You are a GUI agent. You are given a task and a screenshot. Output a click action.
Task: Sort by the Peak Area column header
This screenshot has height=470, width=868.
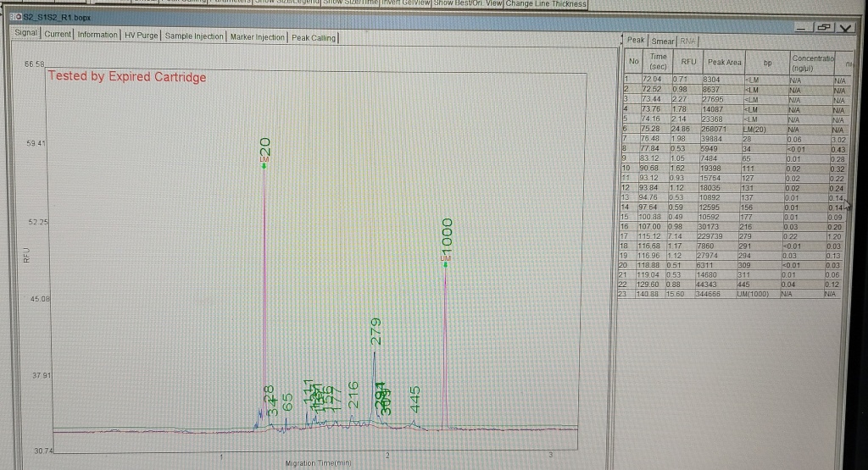(724, 62)
